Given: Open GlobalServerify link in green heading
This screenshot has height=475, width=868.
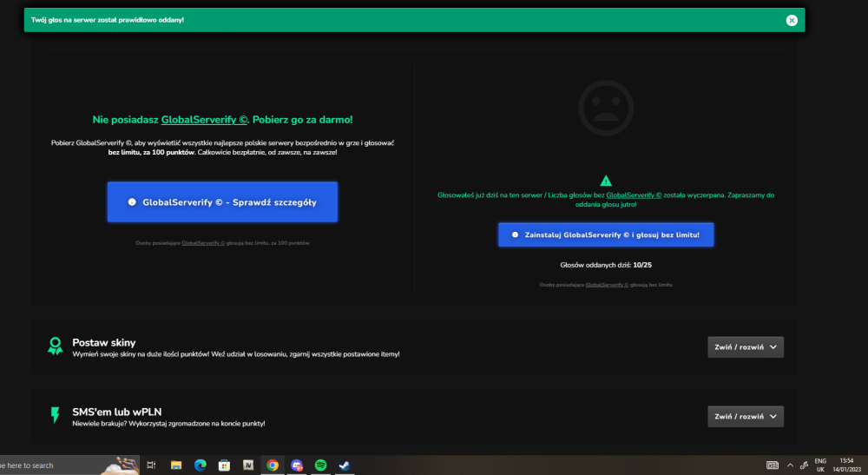Looking at the screenshot, I should tap(204, 120).
